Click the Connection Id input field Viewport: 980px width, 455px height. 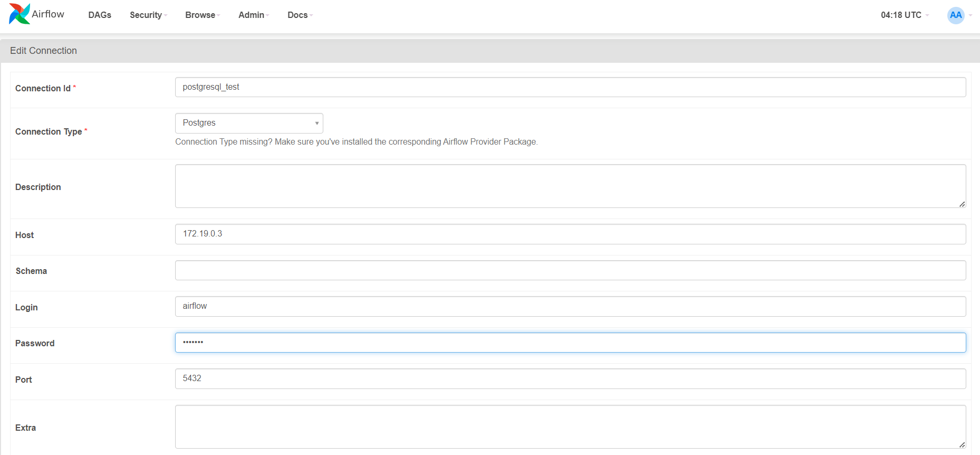570,87
